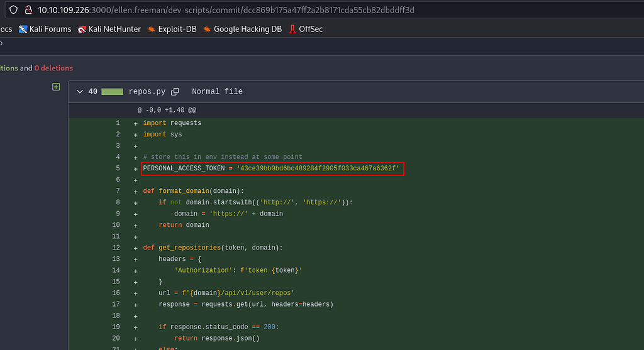Click the 40 changes count

click(93, 92)
